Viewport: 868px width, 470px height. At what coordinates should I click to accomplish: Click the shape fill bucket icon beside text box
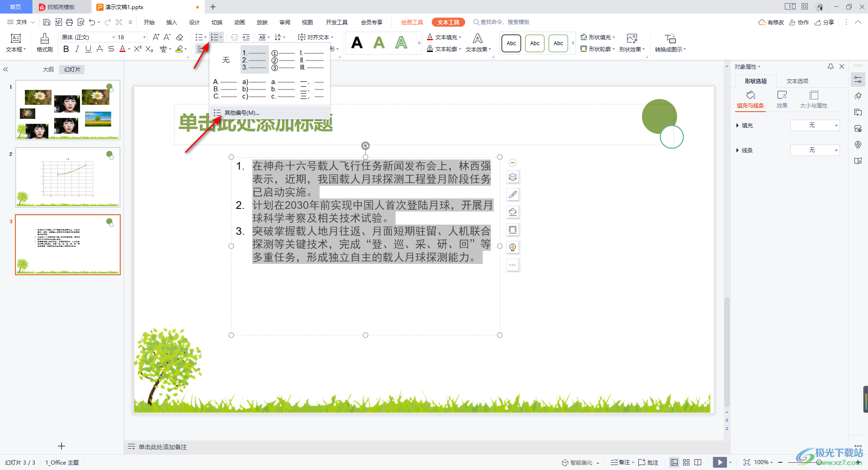513,212
